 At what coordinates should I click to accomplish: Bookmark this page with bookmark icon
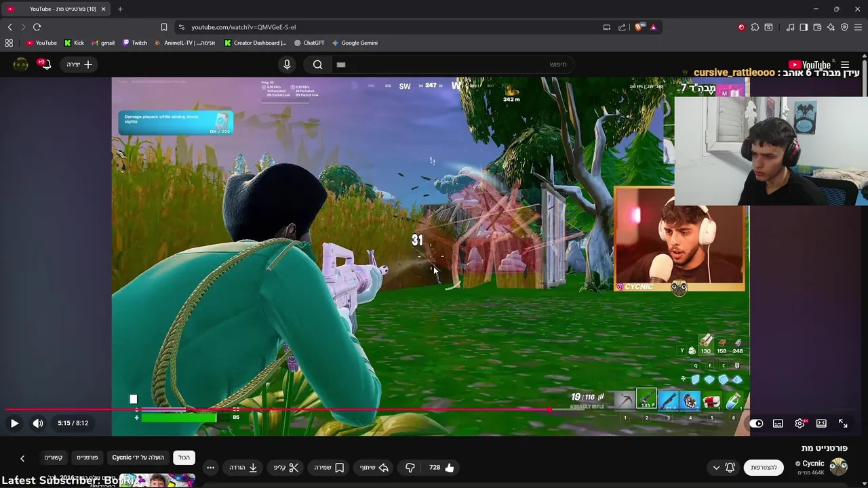164,27
